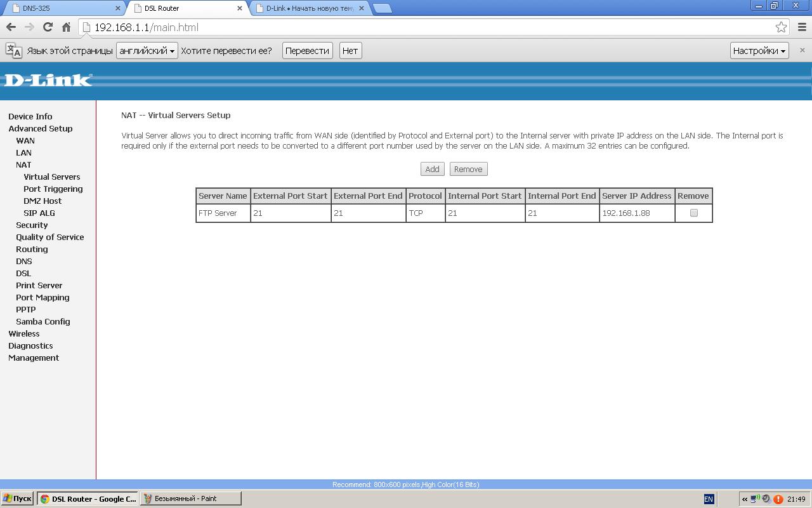Screen dimensions: 812x508
Task: Open the DNS menu item in the sidebar
Action: pos(24,261)
